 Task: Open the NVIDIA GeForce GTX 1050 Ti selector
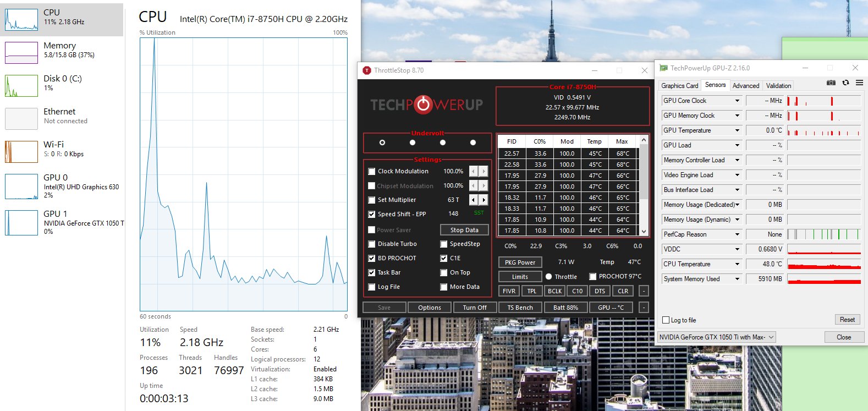717,337
